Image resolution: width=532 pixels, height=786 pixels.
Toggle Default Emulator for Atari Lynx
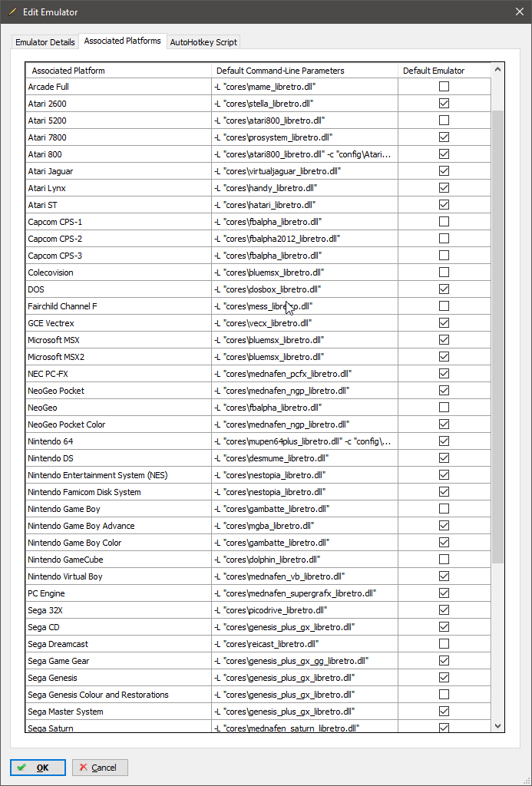coord(444,188)
